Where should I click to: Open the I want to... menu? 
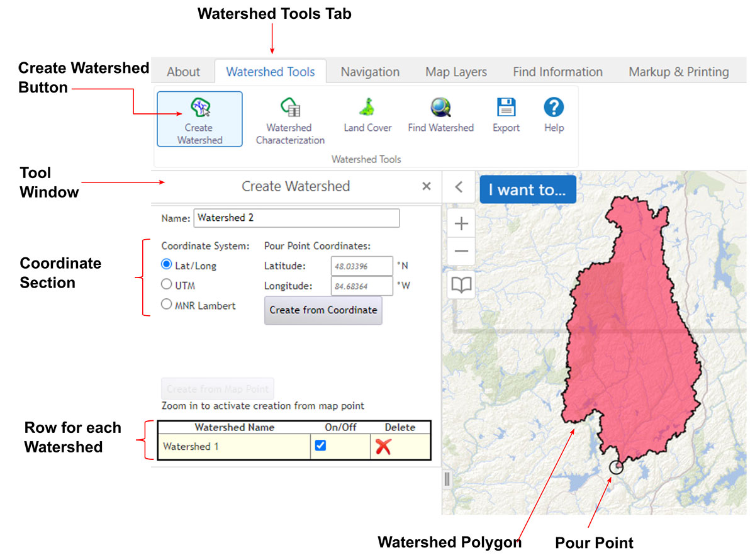[527, 189]
